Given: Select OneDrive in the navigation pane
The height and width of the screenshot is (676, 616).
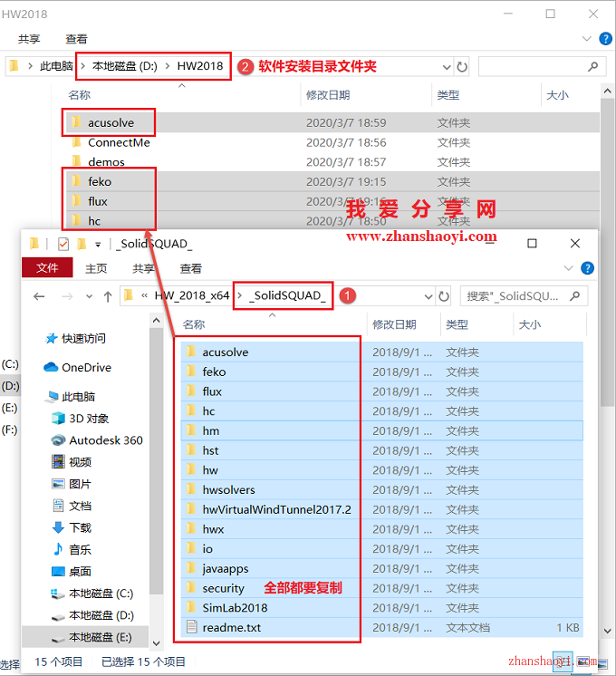Looking at the screenshot, I should point(78,367).
